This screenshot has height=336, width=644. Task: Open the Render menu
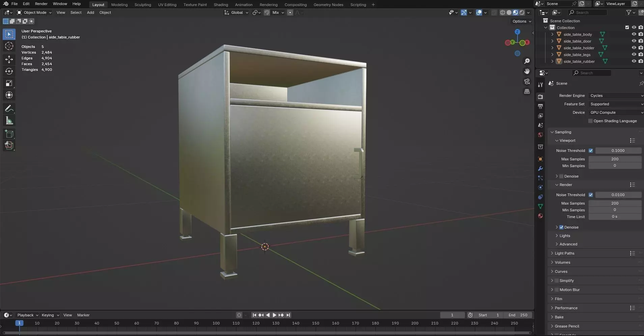[41, 4]
